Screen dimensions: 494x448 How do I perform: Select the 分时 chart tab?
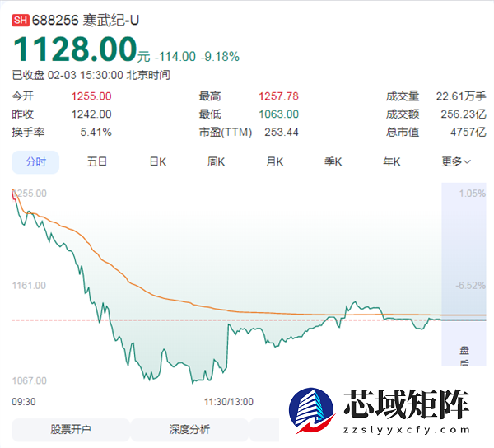(35, 162)
